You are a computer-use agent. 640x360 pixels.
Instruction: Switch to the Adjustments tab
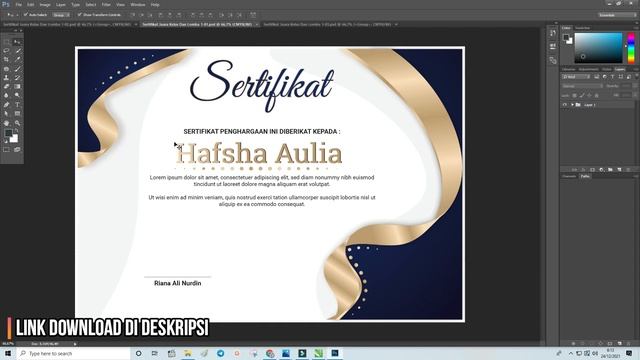coord(589,69)
